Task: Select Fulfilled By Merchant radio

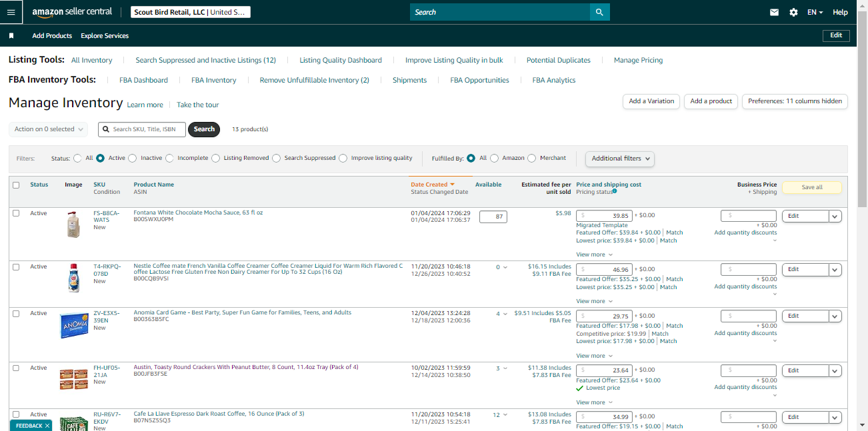Action: tap(531, 158)
